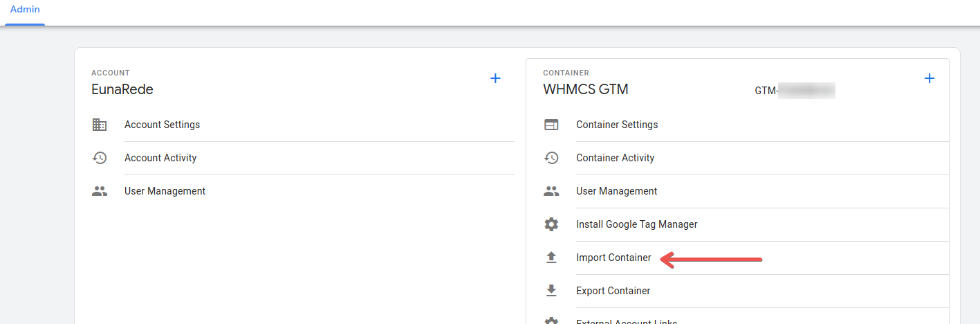This screenshot has width=980, height=324.
Task: Select the Export Container option
Action: coord(613,291)
